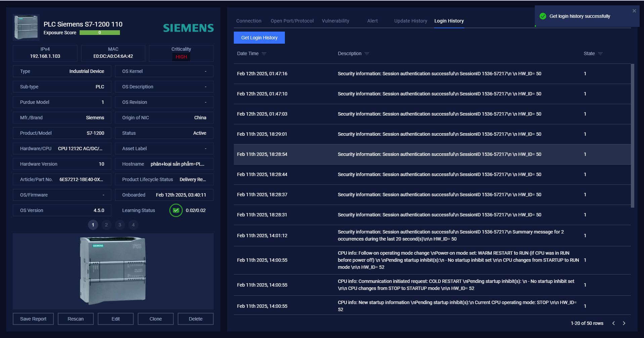Select the Feb 11th 2025, 18:29:01 row

click(432, 134)
